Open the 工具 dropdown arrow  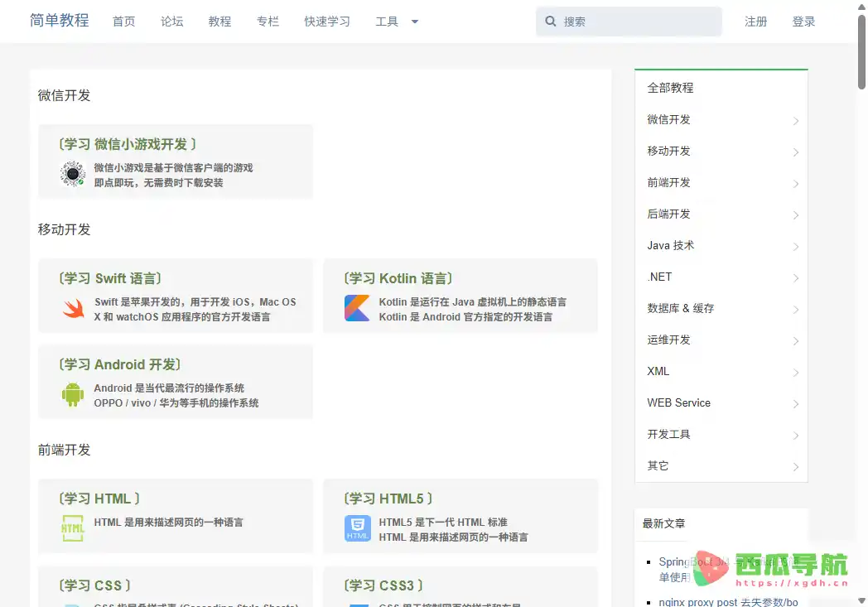tap(415, 22)
